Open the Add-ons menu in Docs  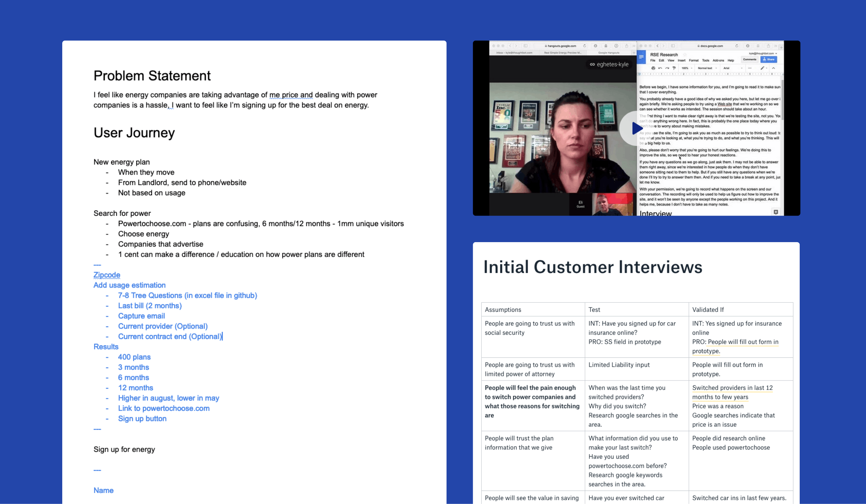(x=719, y=61)
